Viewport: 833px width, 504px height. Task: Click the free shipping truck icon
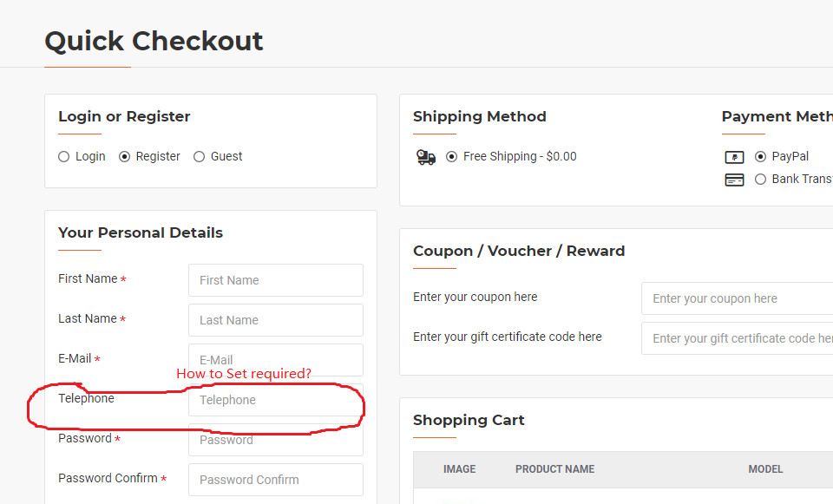[426, 157]
